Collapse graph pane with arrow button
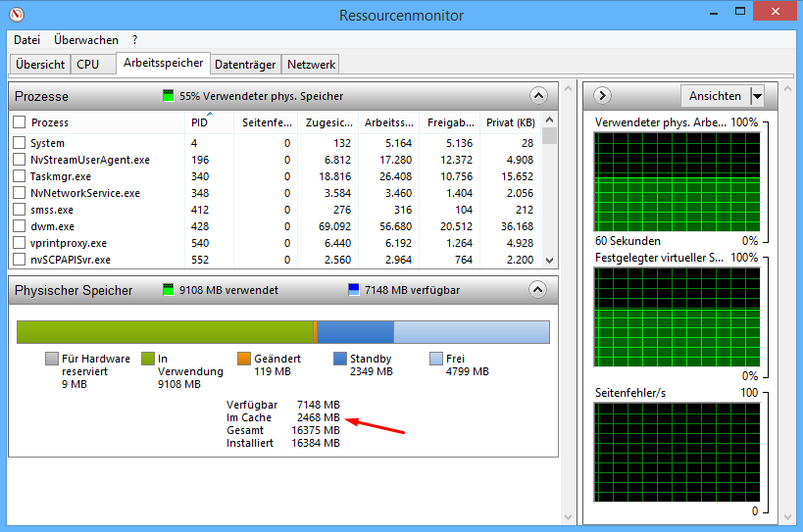This screenshot has height=532, width=803. tap(602, 96)
